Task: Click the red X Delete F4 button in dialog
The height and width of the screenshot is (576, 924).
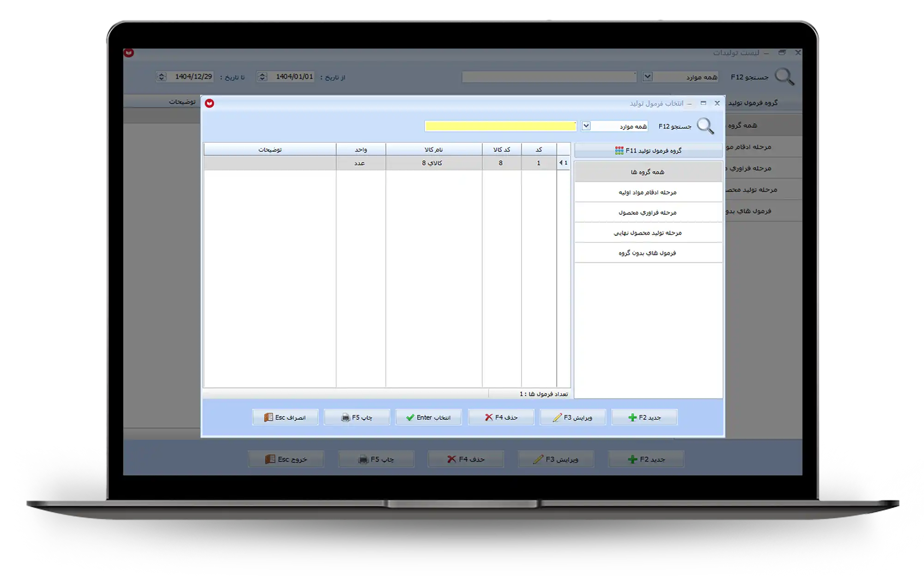Action: 501,417
